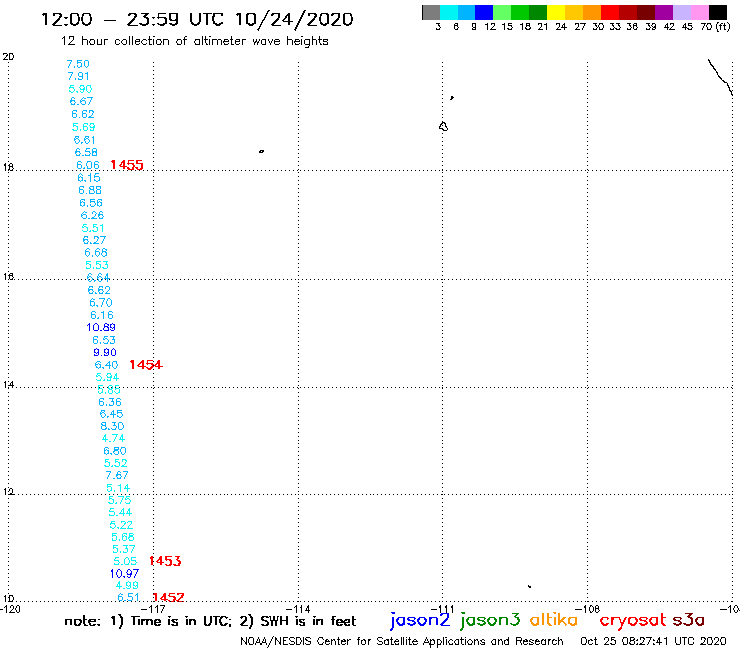Click the s3a satellite legend label
Image resolution: width=740 pixels, height=650 pixels.
pyautogui.click(x=688, y=620)
